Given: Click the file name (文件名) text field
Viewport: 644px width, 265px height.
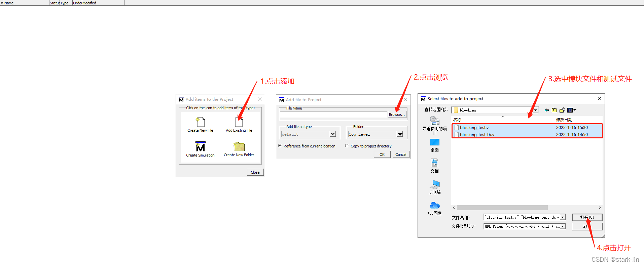Looking at the screenshot, I should tap(522, 217).
